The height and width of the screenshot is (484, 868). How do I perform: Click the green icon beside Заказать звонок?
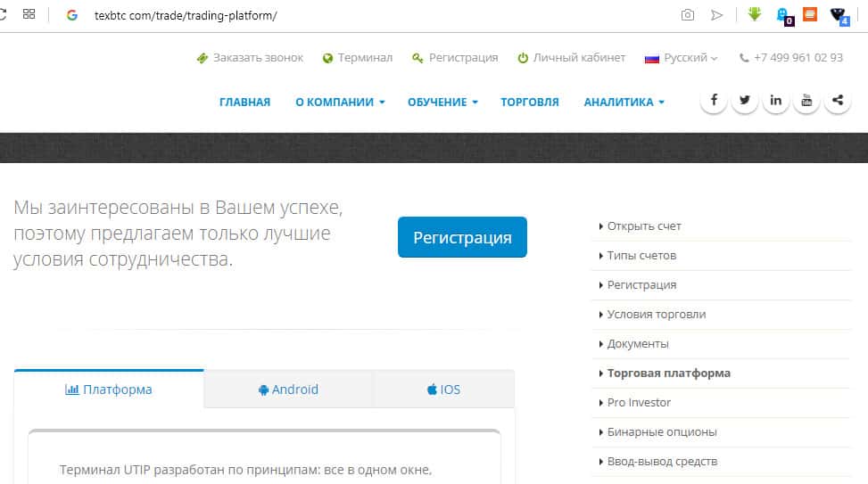click(x=202, y=58)
